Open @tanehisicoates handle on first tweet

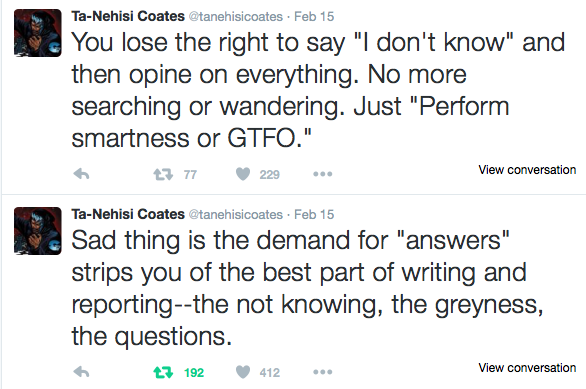235,17
